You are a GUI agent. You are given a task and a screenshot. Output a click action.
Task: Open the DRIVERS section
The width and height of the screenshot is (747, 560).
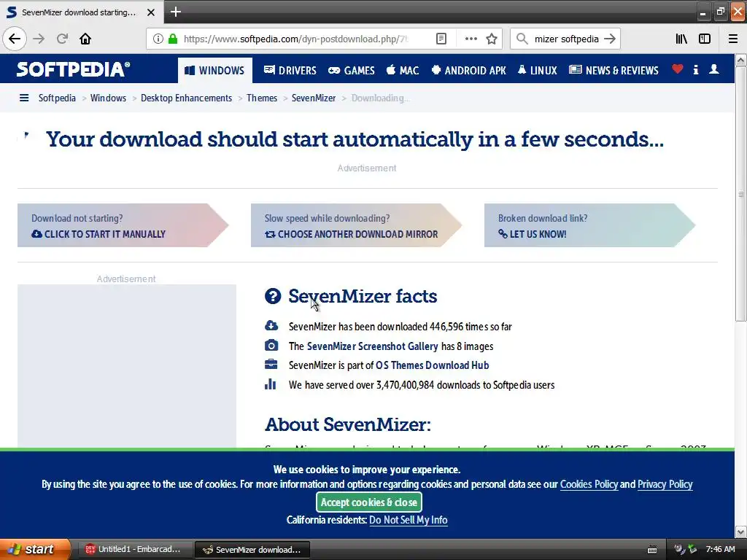tap(290, 71)
